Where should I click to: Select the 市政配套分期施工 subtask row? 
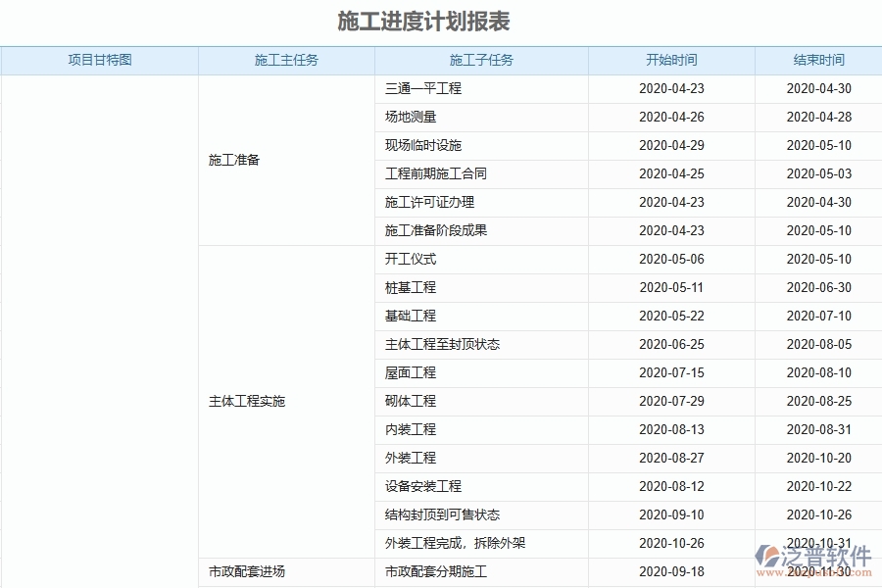coord(431,571)
